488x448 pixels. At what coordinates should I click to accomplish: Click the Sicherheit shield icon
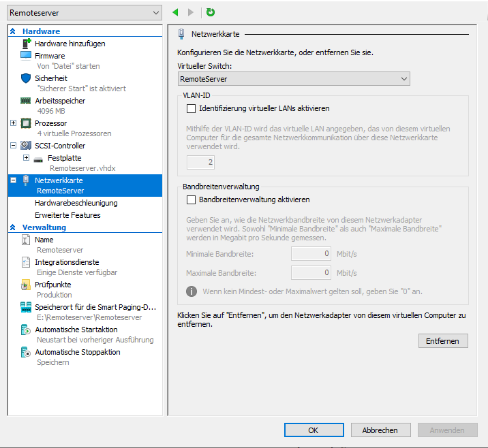click(26, 78)
